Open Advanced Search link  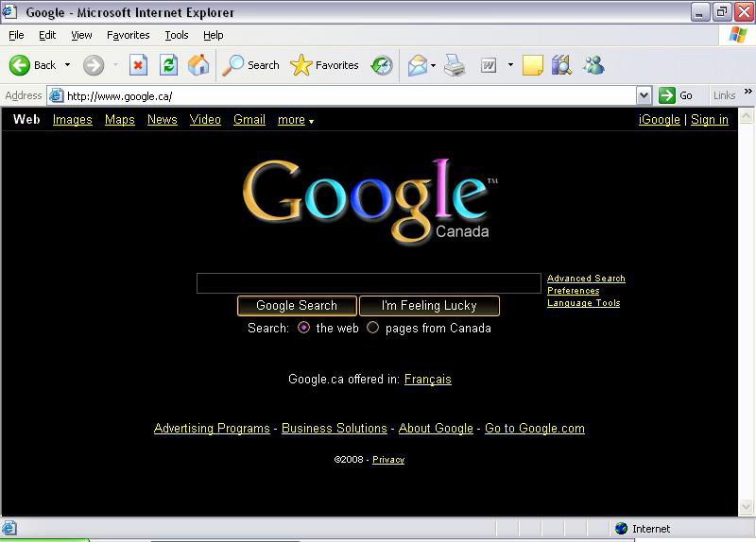coord(586,278)
